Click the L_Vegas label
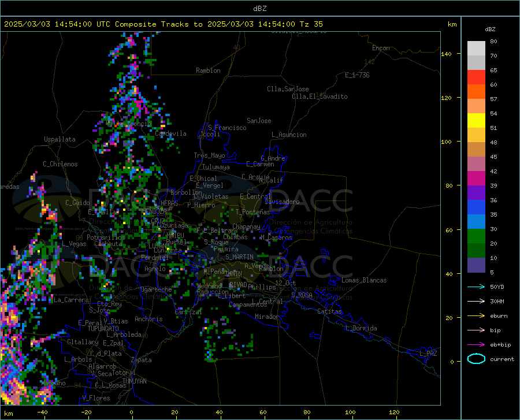Image resolution: width=520 pixels, height=420 pixels. [x=74, y=244]
